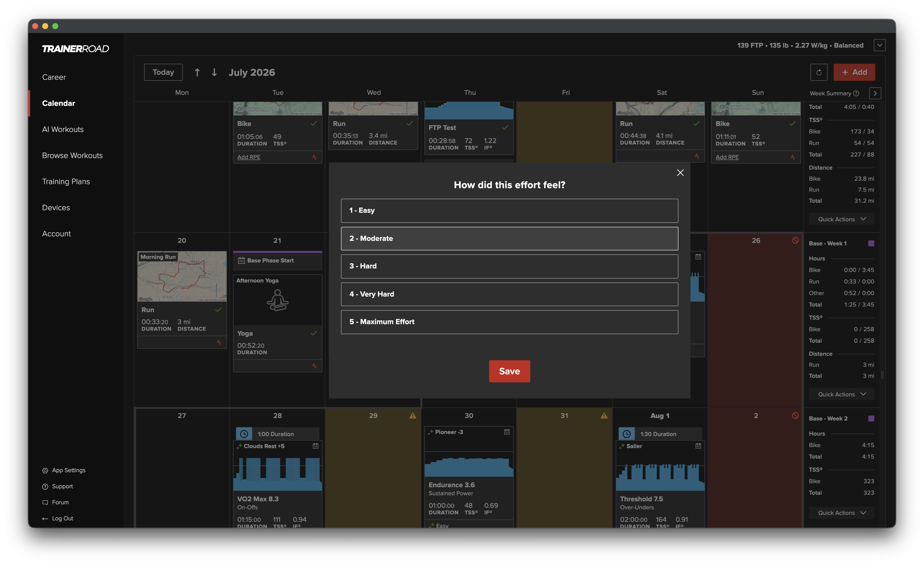The height and width of the screenshot is (565, 924).
Task: Open AI Workouts
Action: tap(63, 129)
